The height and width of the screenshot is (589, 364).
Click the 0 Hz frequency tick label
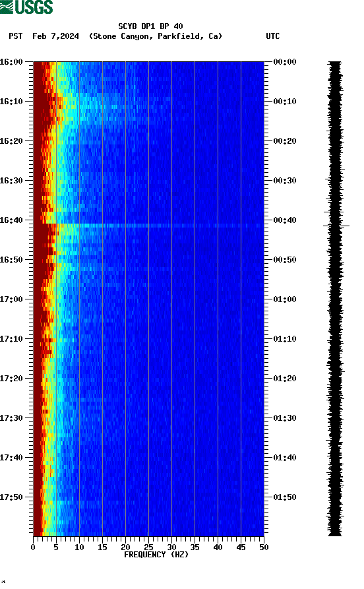[x=33, y=547]
